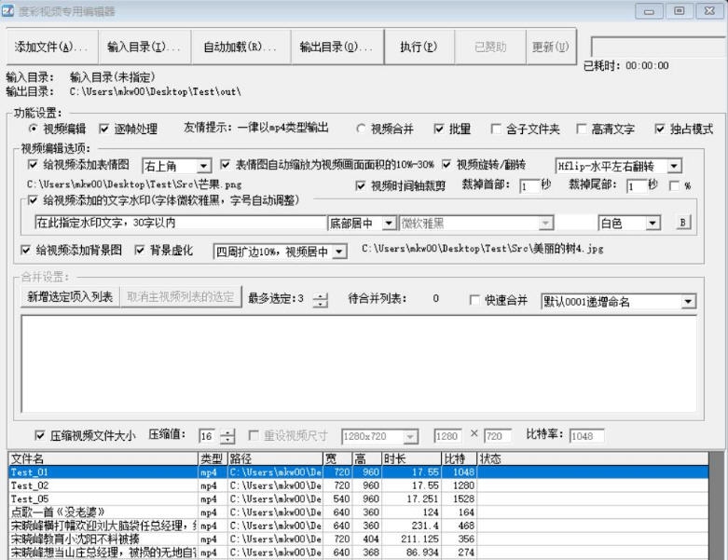Minimize the video editor window

[x=649, y=10]
